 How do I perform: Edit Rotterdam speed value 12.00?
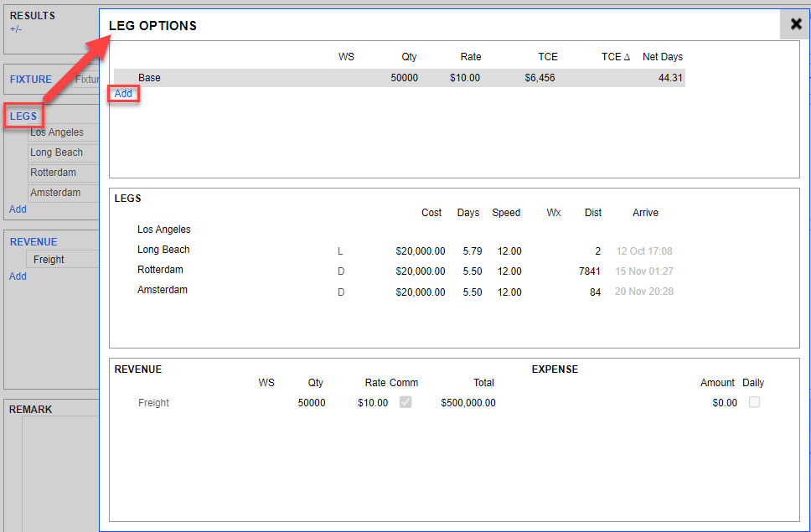point(509,271)
